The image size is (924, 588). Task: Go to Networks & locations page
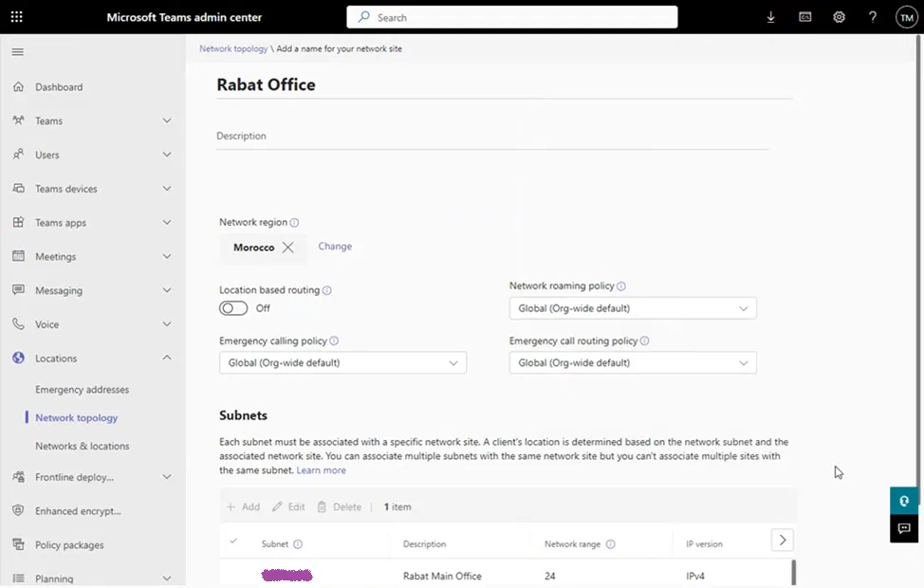(x=82, y=446)
